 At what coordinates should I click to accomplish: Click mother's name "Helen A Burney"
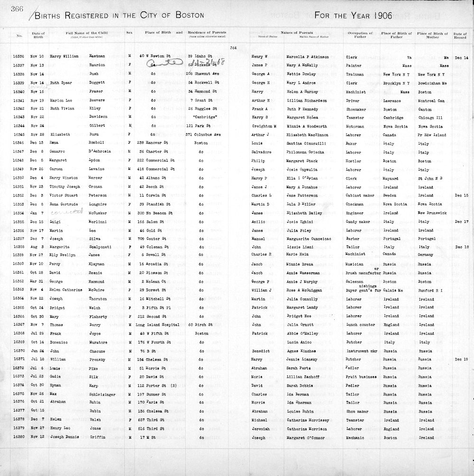302,92
